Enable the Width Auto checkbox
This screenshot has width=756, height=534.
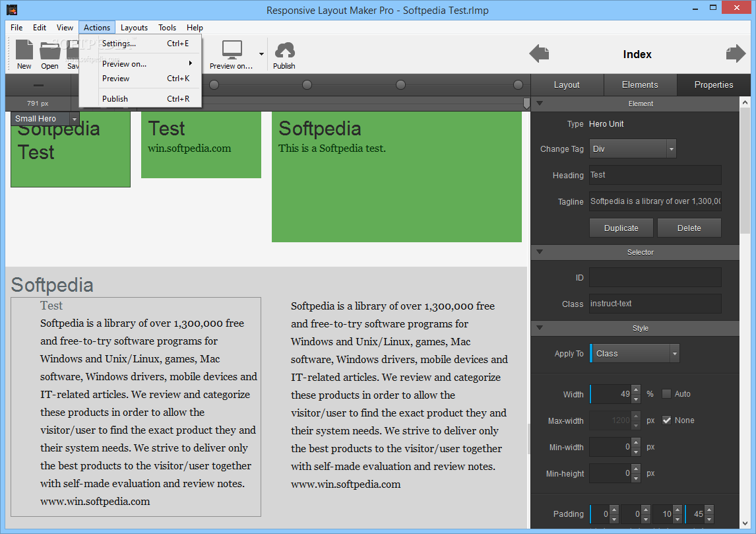point(666,393)
